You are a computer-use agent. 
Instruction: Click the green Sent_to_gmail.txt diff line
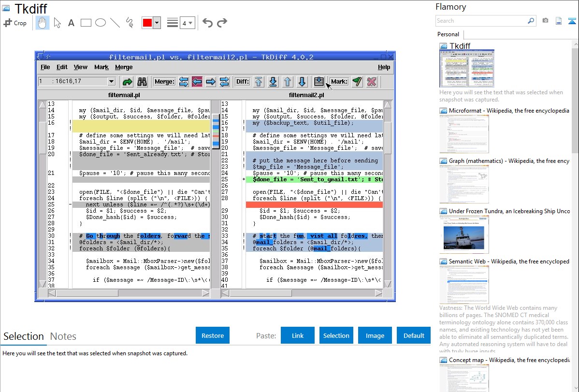click(314, 179)
